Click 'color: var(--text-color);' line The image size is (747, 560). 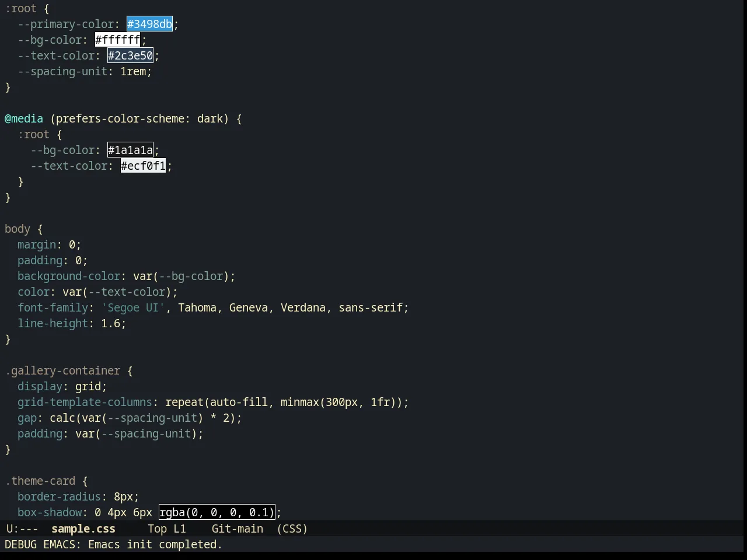click(97, 292)
